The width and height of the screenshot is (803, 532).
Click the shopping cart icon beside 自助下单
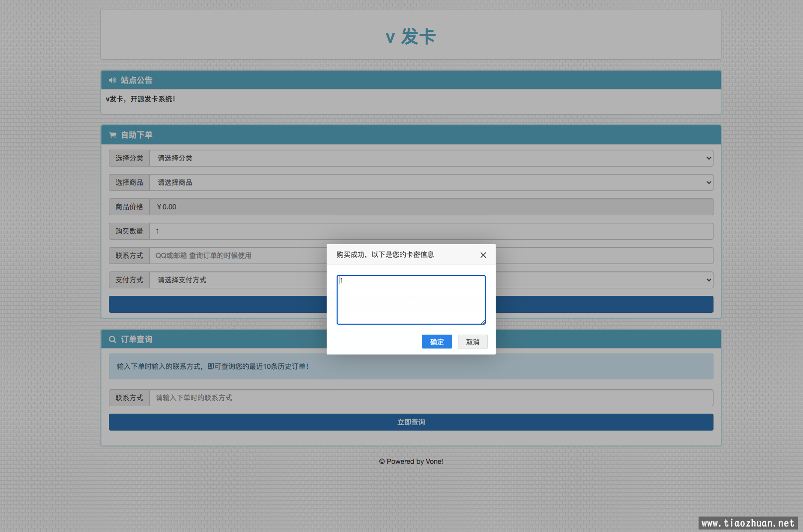click(x=112, y=135)
